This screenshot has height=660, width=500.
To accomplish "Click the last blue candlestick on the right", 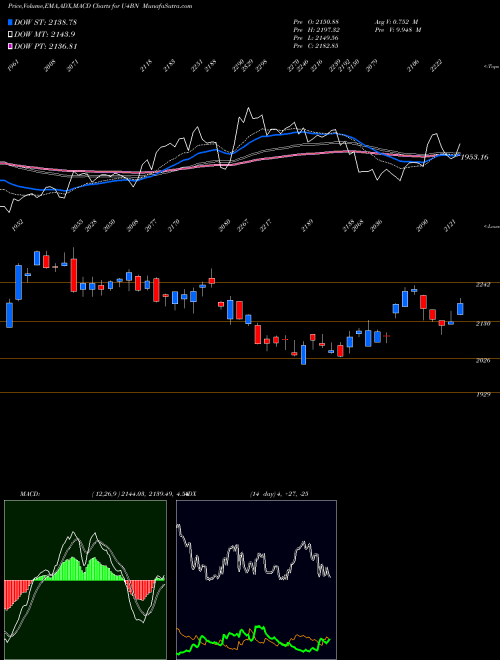I will pos(460,309).
